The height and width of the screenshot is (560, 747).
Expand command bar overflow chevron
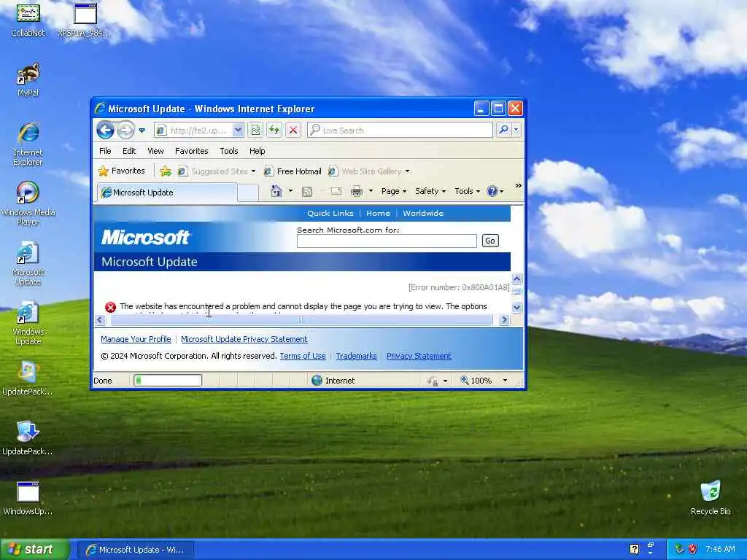[519, 185]
